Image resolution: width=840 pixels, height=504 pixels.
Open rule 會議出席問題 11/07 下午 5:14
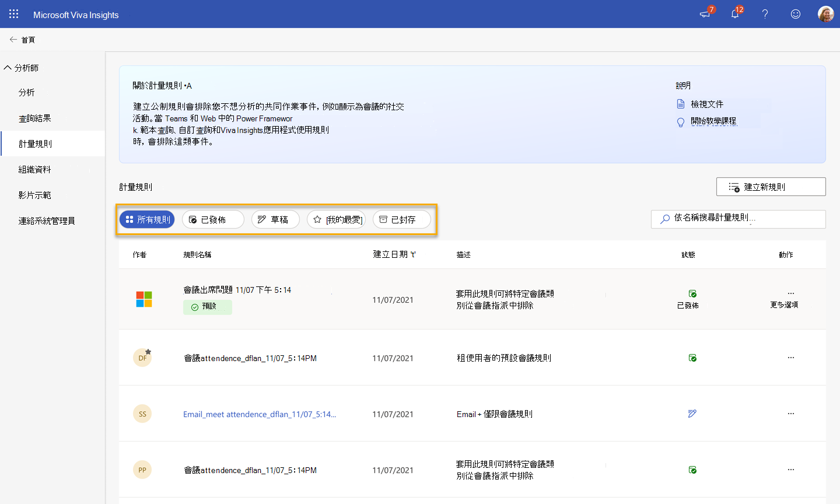pos(237,290)
